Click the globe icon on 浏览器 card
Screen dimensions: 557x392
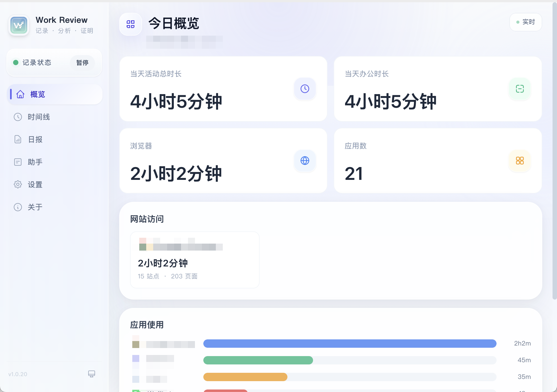pos(305,161)
